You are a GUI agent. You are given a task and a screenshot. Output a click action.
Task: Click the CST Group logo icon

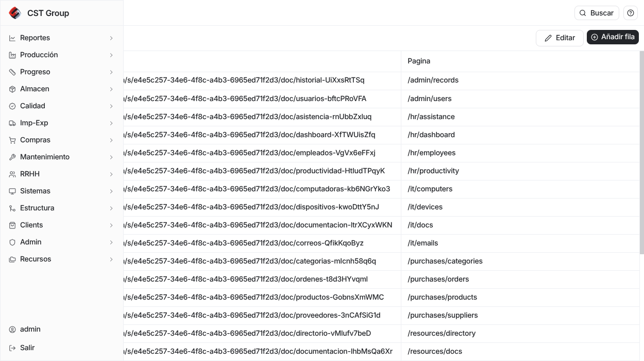pyautogui.click(x=15, y=13)
